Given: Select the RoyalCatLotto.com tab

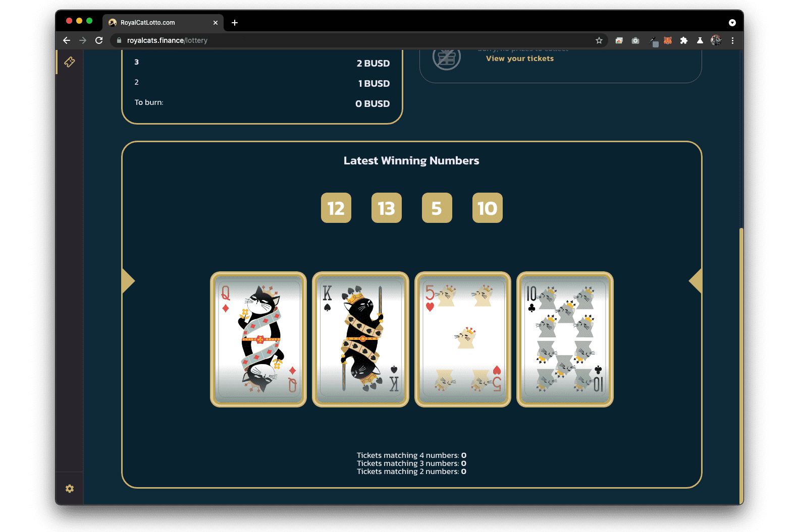Looking at the screenshot, I should 163,23.
